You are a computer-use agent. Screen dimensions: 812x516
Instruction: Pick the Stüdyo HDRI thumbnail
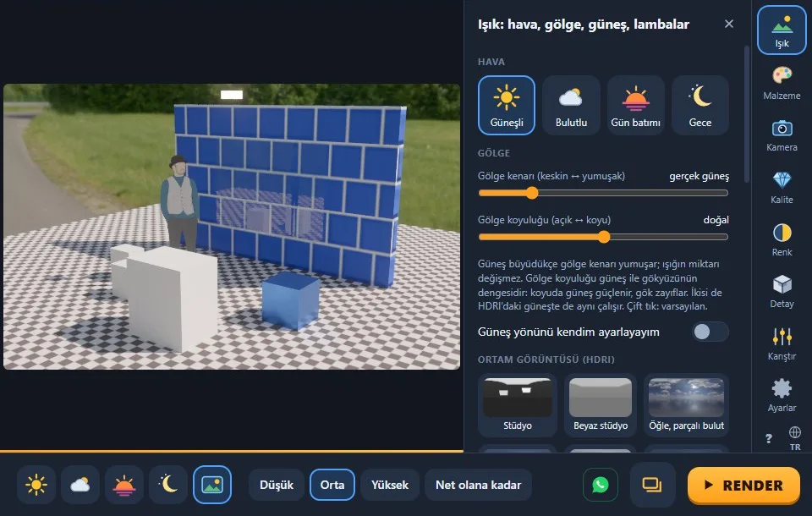(x=518, y=405)
